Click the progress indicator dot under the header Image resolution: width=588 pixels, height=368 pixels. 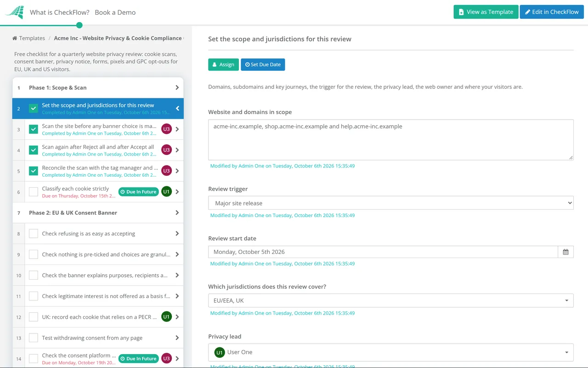click(79, 25)
